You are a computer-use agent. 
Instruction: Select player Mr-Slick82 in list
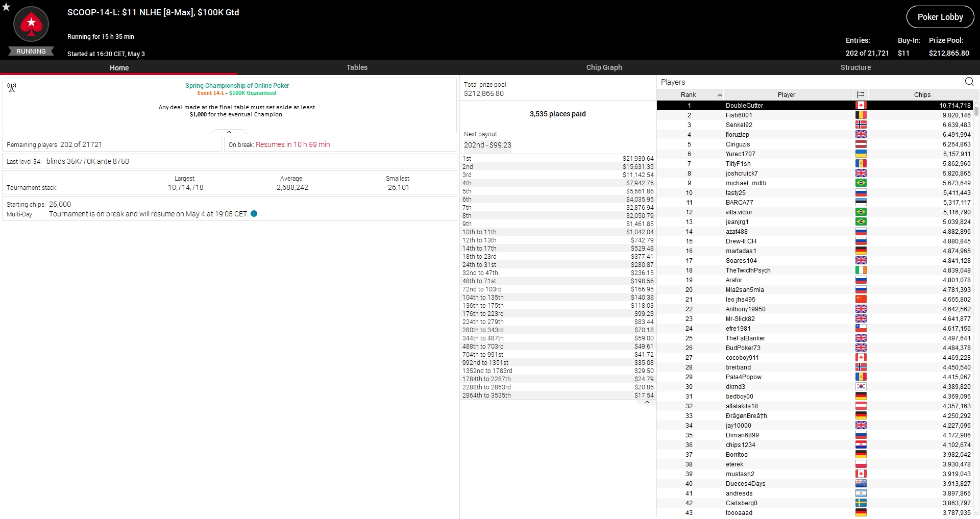click(815, 318)
